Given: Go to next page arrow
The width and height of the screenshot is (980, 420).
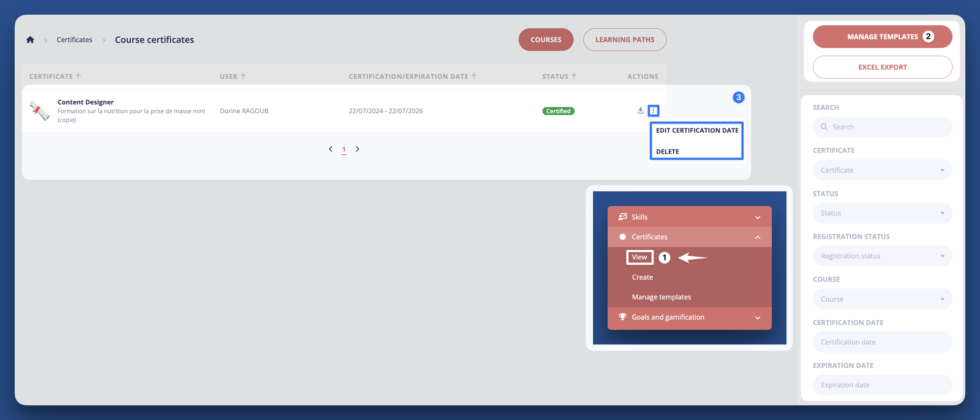Looking at the screenshot, I should pos(357,149).
